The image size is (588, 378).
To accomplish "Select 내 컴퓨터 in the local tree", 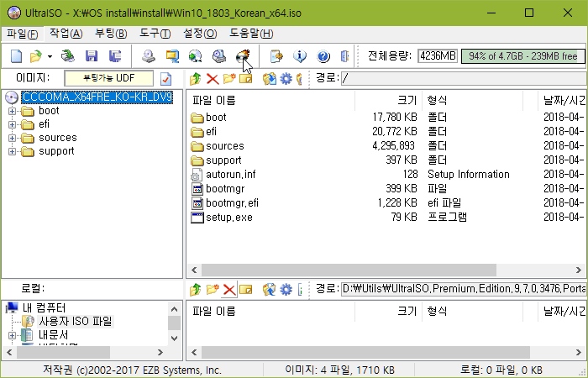I will click(44, 308).
